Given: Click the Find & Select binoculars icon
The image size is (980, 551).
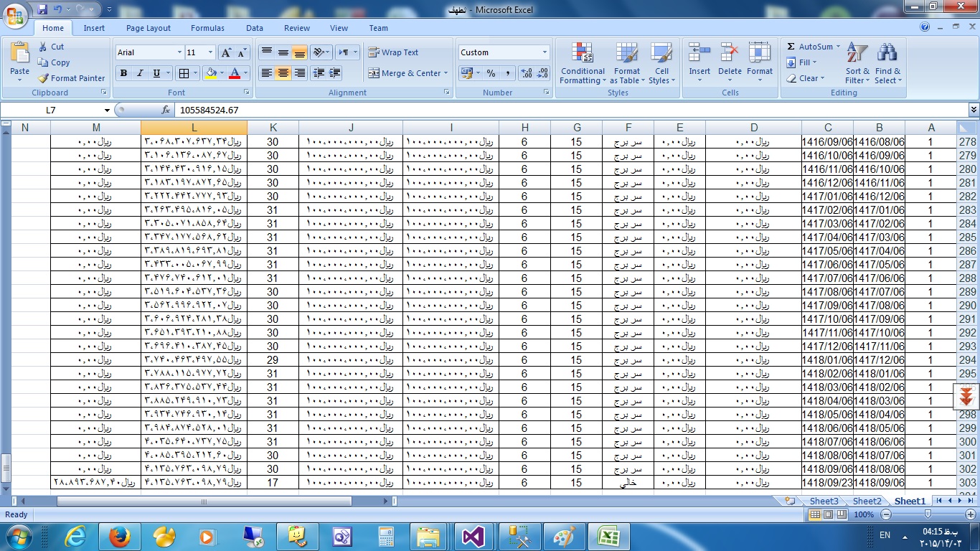Looking at the screenshot, I should point(887,54).
